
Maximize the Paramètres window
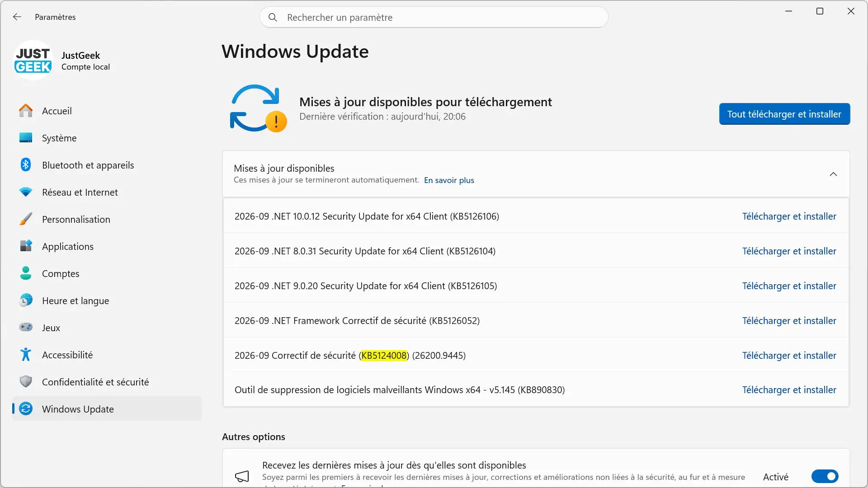[x=820, y=11]
